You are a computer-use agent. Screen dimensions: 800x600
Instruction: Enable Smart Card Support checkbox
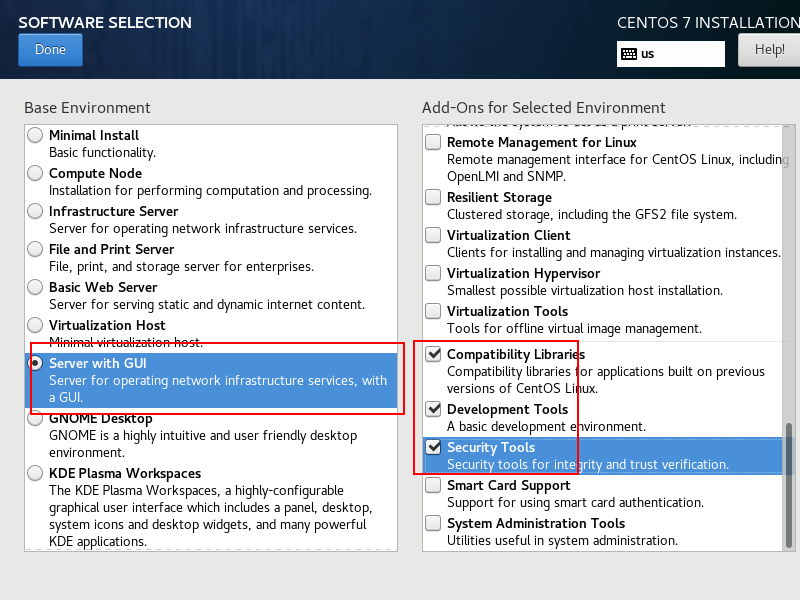433,485
